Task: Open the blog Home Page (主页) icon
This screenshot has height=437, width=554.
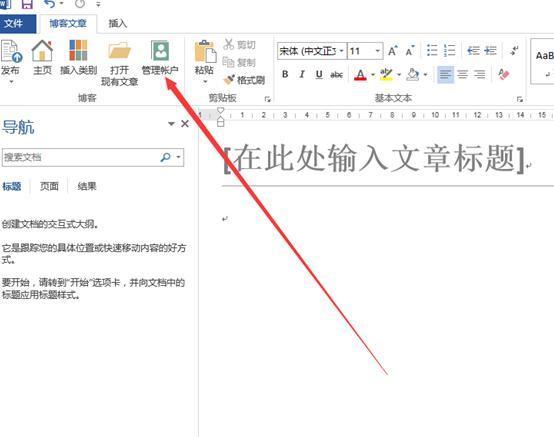Action: pos(42,51)
